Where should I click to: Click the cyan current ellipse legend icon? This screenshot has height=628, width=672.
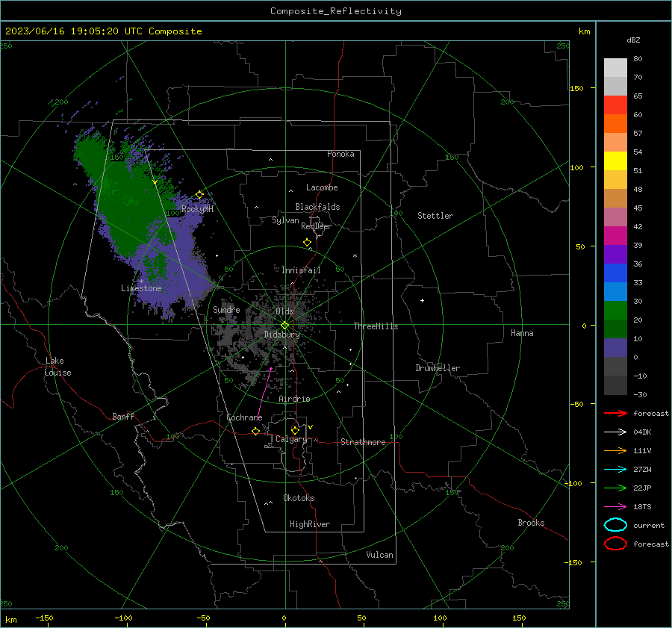[615, 525]
